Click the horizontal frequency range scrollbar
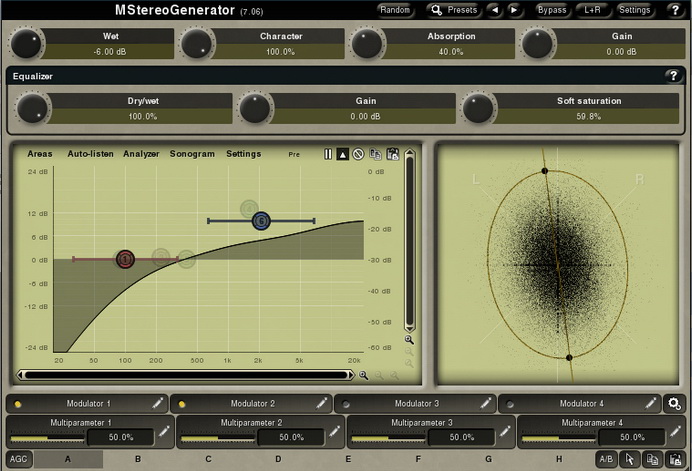Screen dimensions: 692x471 tap(185, 375)
